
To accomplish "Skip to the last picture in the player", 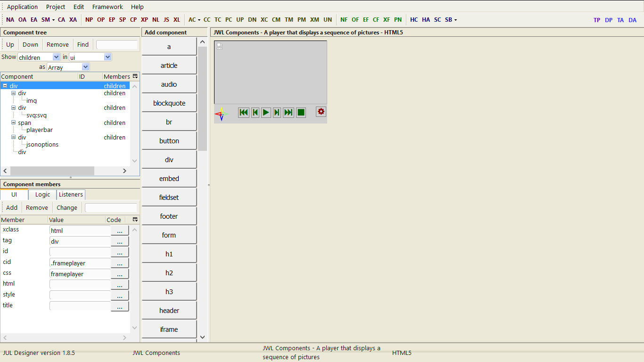I will point(288,112).
